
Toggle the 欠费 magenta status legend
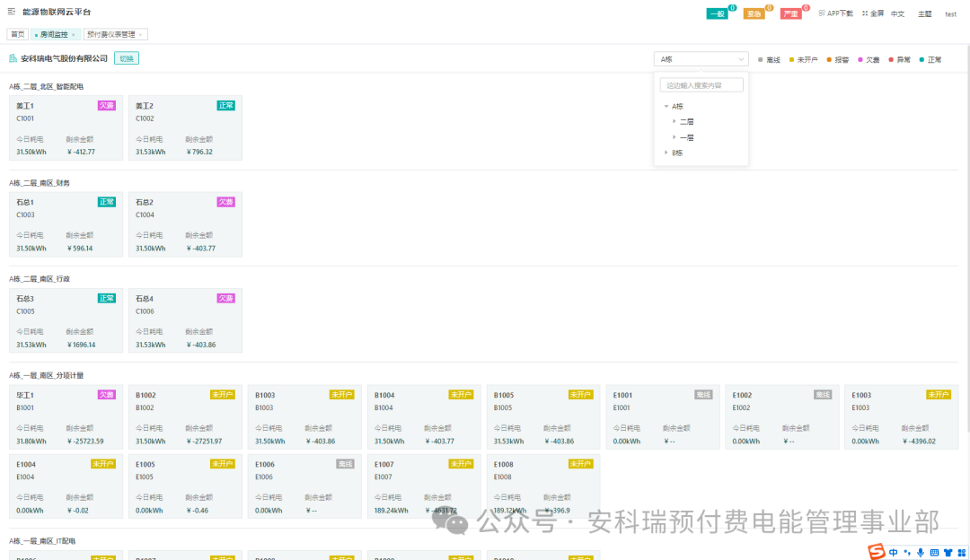coord(869,60)
